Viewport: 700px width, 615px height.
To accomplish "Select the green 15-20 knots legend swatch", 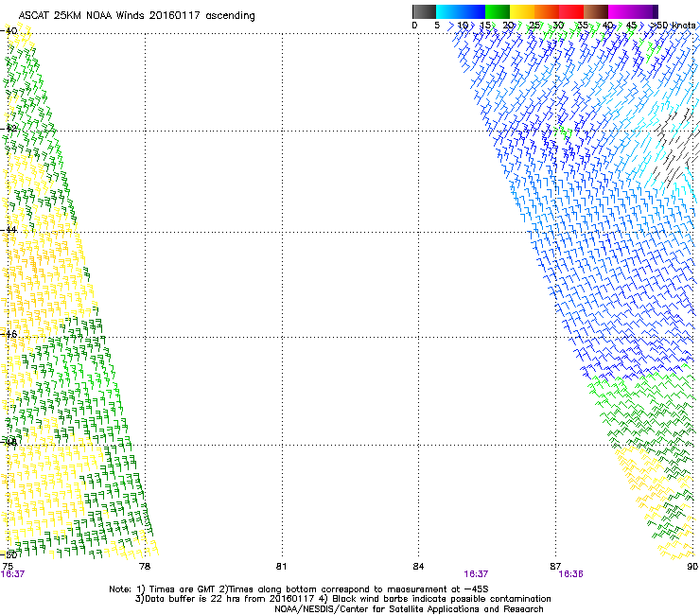I will tap(498, 11).
